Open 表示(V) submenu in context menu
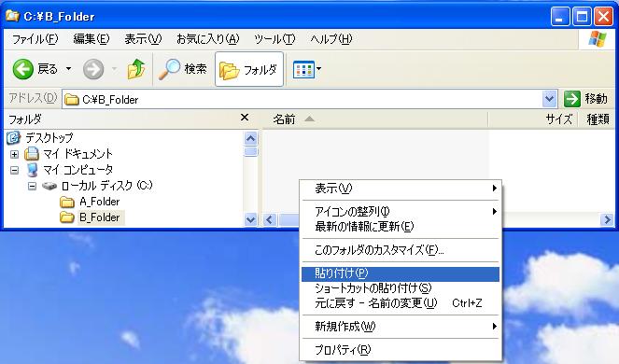The width and height of the screenshot is (619, 364). pyautogui.click(x=401, y=189)
